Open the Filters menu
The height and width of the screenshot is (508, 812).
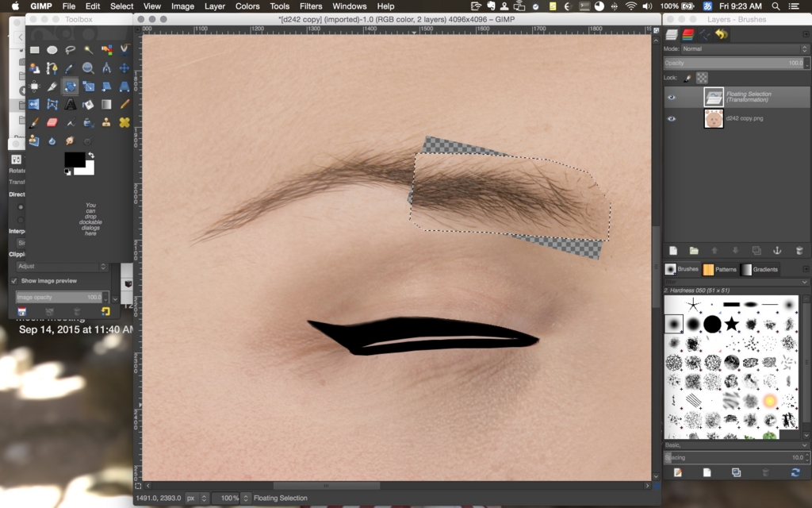pos(310,6)
